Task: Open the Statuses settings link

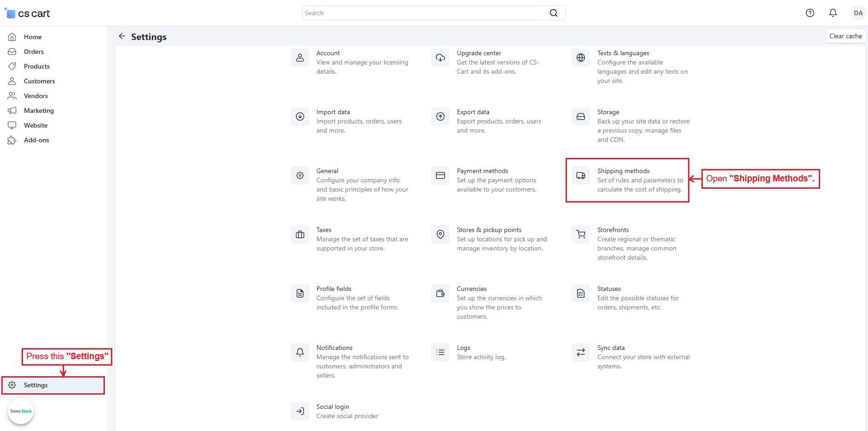Action: (x=609, y=289)
